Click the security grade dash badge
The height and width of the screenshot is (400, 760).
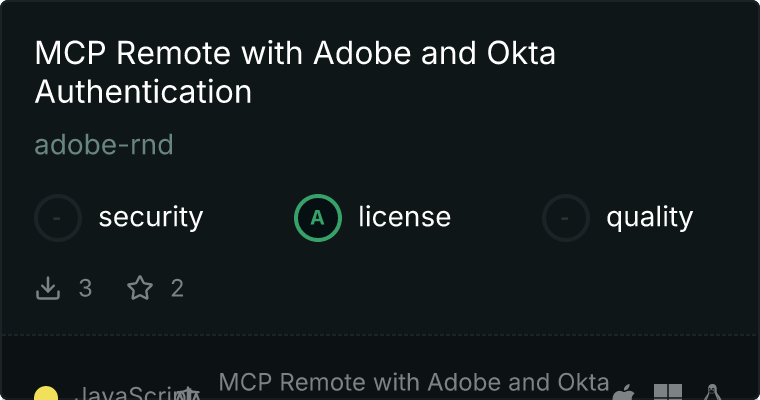[58, 217]
